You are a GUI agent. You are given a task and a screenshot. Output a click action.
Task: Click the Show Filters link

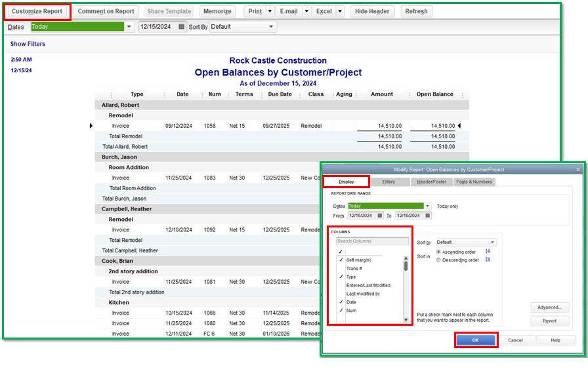click(x=28, y=44)
